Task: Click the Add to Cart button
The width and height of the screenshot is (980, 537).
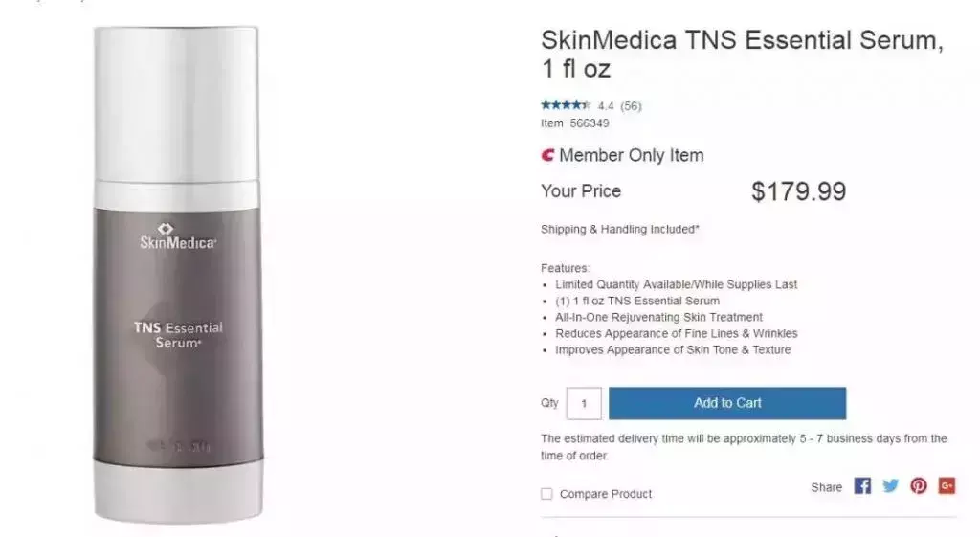Action: coord(727,403)
